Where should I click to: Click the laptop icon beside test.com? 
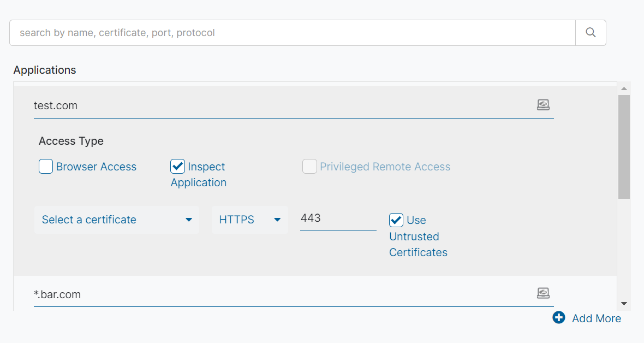pos(543,104)
